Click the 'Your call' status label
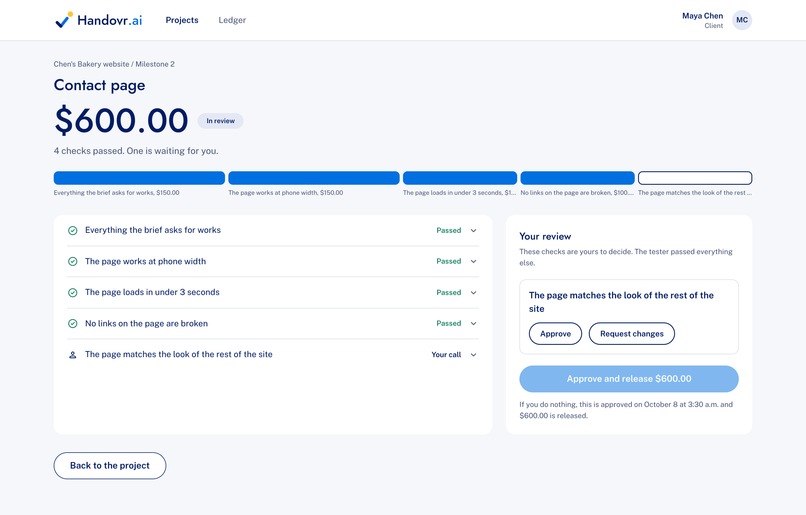806x515 pixels. (446, 355)
